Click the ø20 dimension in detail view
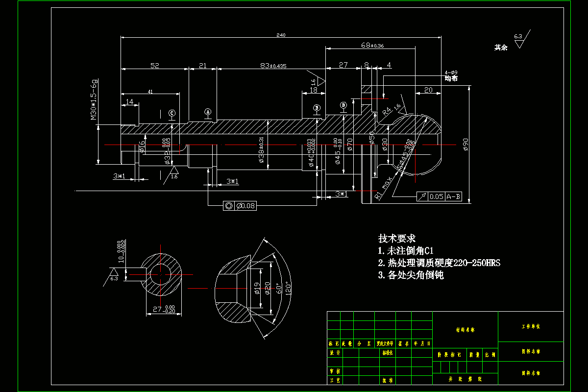This screenshot has height=392, width=588. point(268,288)
